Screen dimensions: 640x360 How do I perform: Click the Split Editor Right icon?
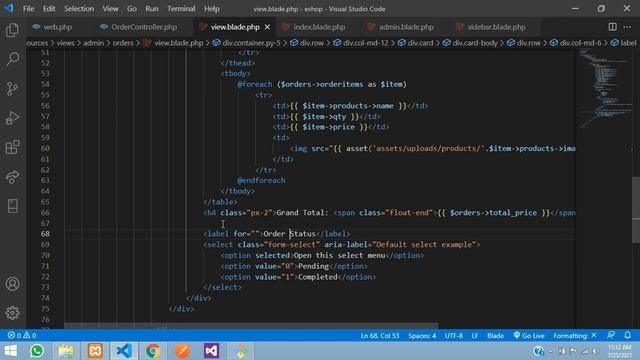point(612,27)
